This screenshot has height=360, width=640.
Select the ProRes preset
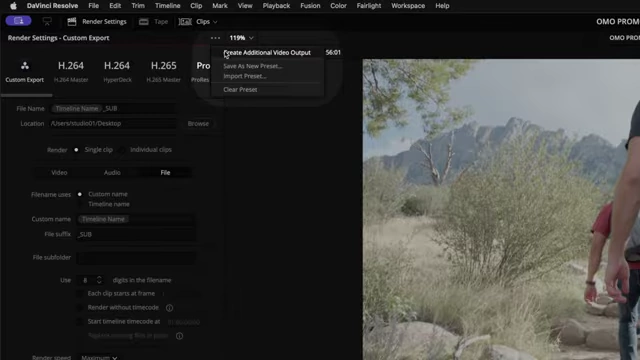coord(201,71)
